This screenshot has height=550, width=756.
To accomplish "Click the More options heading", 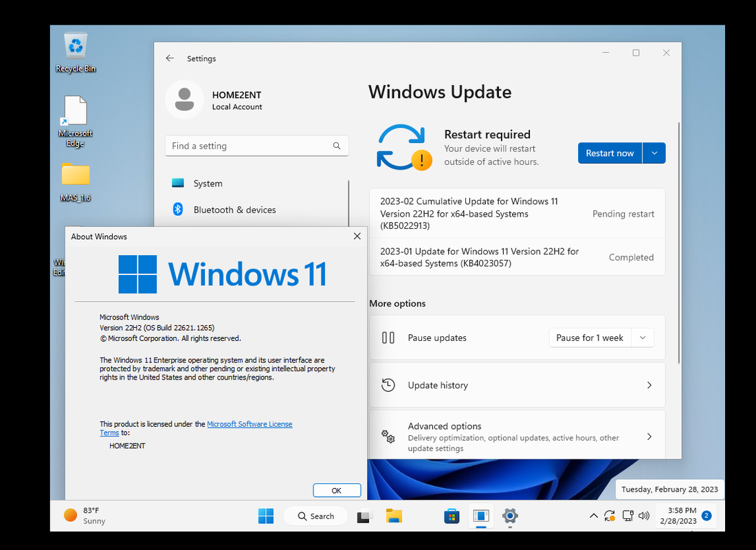I will 397,303.
